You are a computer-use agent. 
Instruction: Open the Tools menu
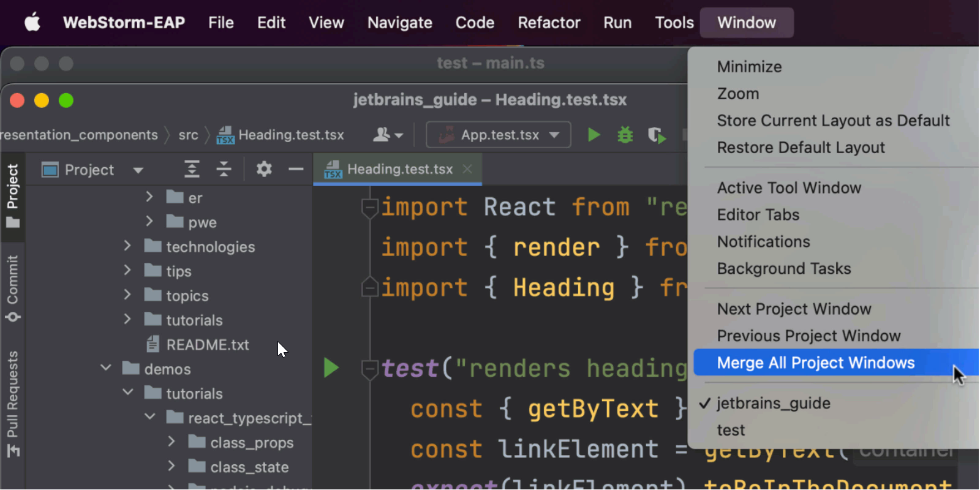coord(674,23)
